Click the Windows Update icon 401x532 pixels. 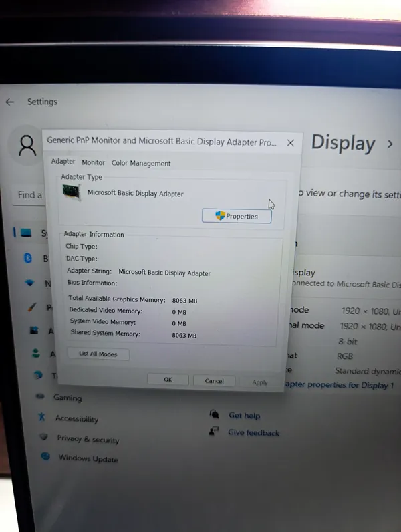45,457
